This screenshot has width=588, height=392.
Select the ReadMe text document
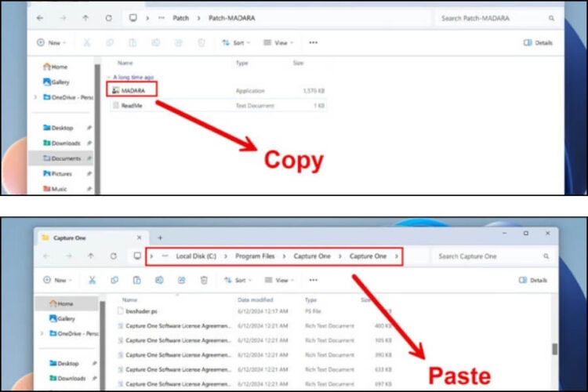[x=218, y=106]
